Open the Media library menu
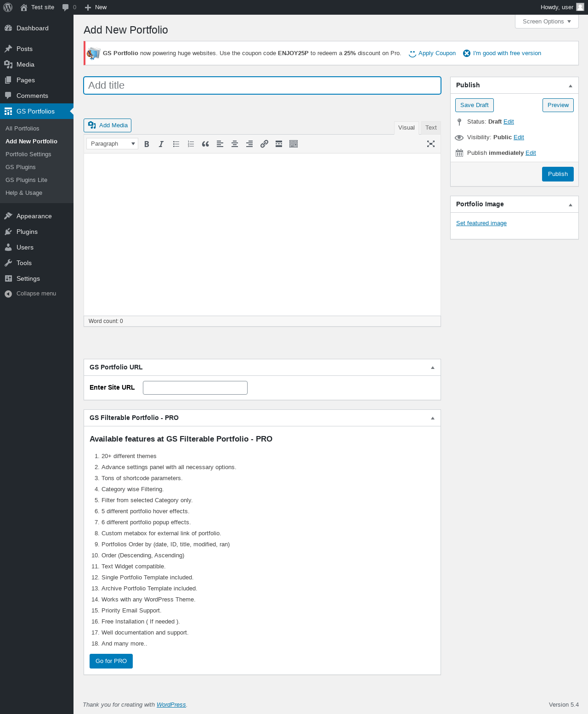This screenshot has width=588, height=714. (x=37, y=64)
